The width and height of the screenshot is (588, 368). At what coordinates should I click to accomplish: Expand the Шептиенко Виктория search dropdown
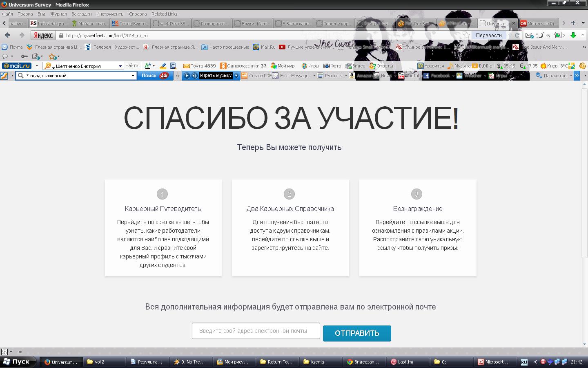[x=120, y=66]
